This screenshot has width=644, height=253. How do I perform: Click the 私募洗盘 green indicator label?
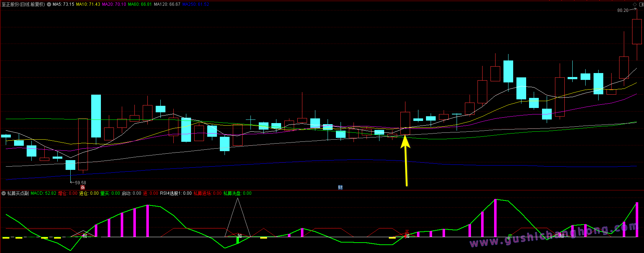pos(237,193)
